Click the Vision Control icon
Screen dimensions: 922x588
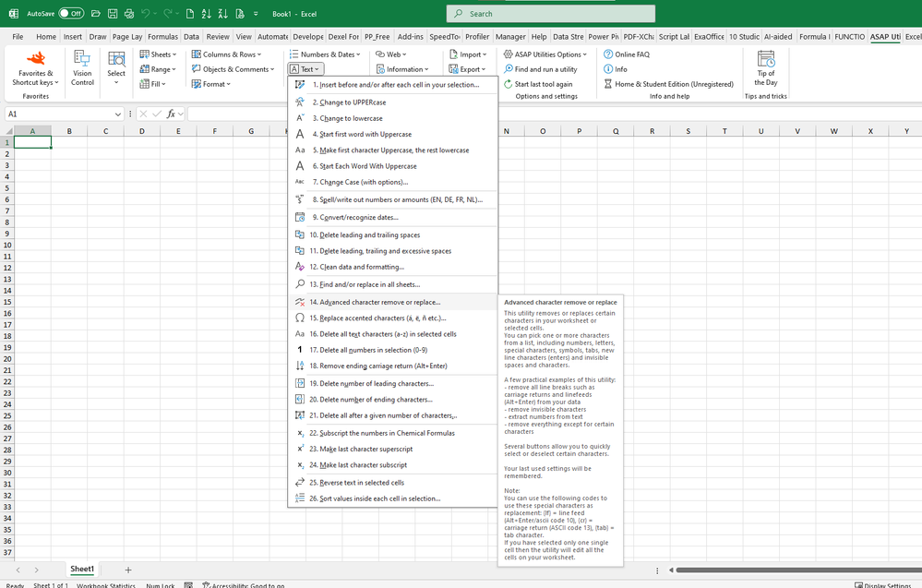click(x=82, y=58)
